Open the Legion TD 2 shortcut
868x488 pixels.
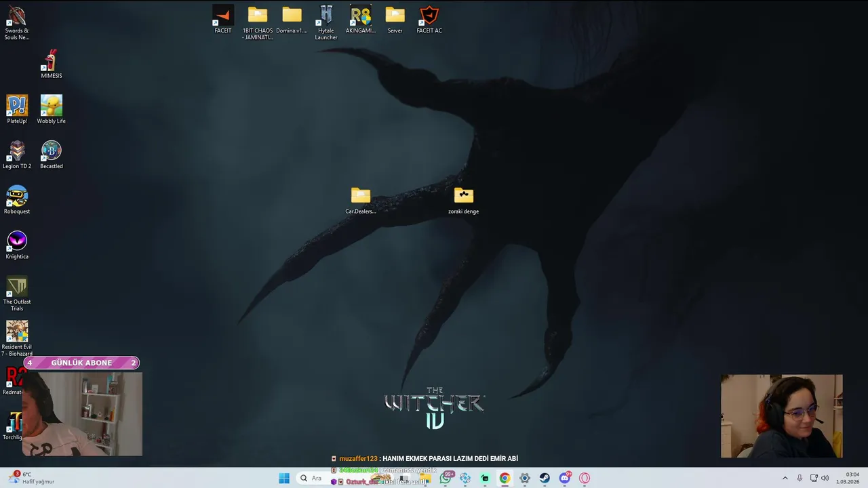click(17, 155)
